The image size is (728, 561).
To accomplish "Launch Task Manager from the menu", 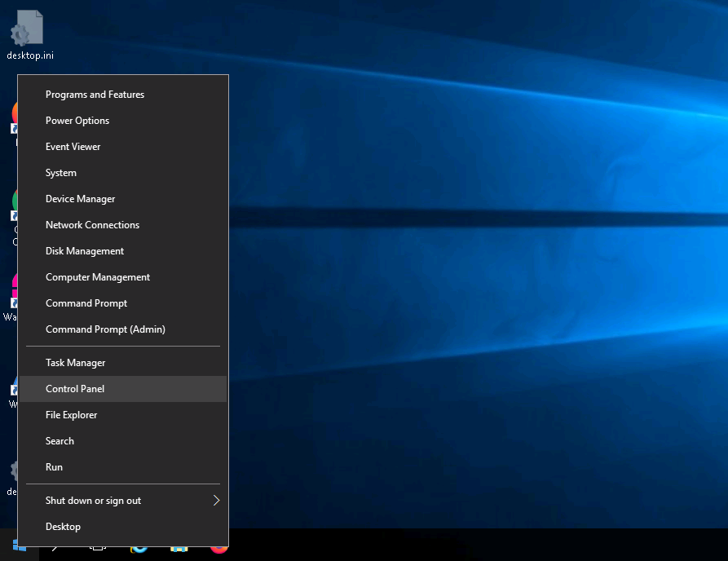I will click(123, 363).
